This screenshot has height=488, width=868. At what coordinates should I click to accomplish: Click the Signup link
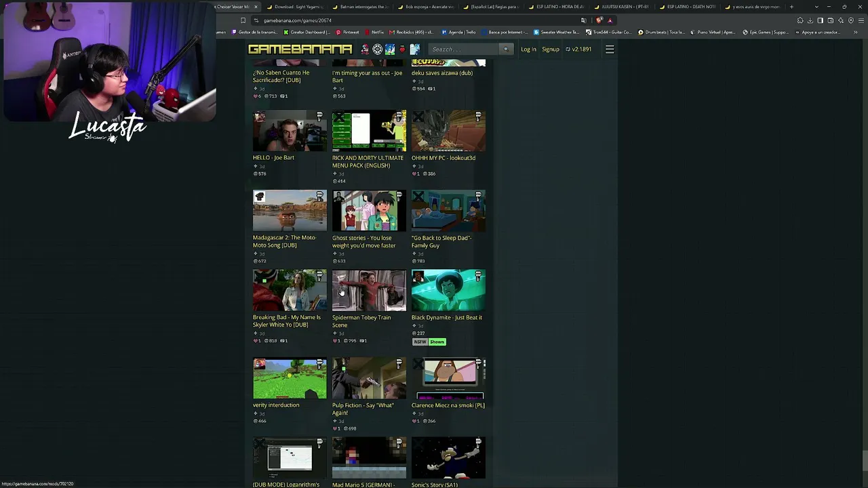tap(551, 49)
